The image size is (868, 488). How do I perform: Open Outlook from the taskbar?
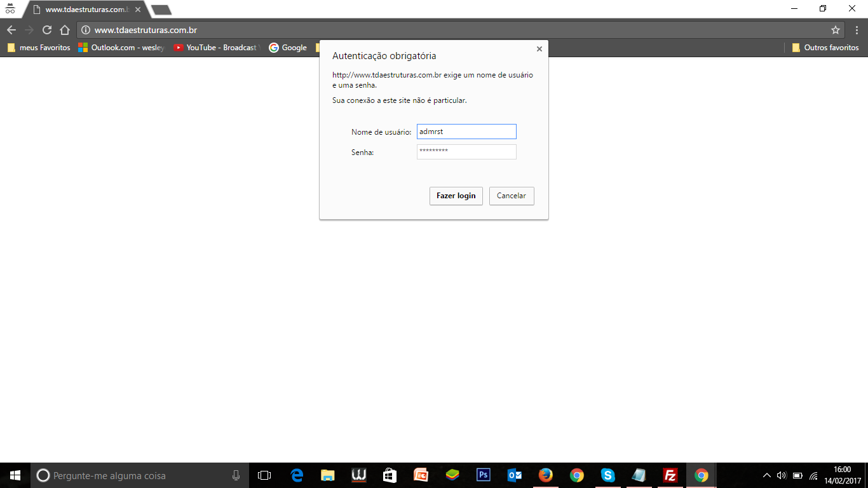515,475
